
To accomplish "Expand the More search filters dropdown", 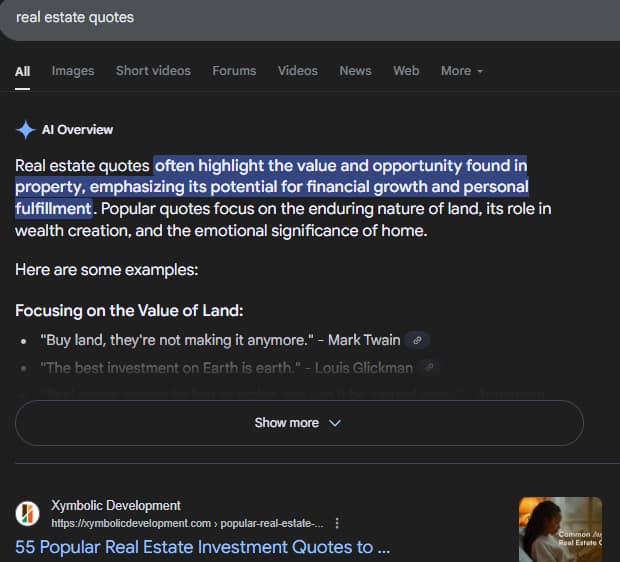I will pos(462,71).
